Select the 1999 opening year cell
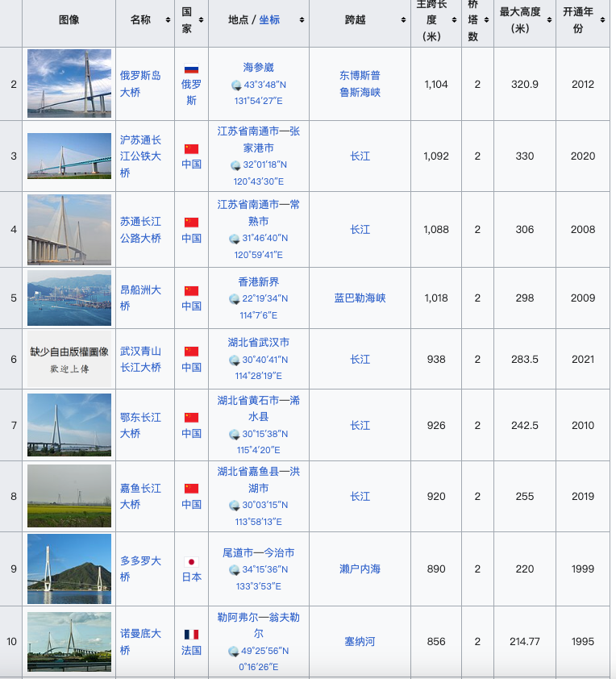This screenshot has width=616, height=679. click(583, 569)
